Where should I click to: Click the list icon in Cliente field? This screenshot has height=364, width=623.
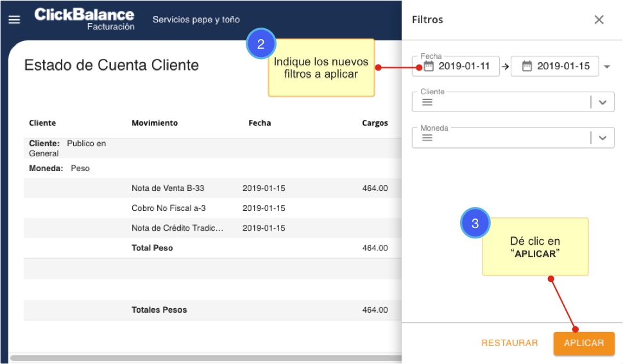pos(427,102)
